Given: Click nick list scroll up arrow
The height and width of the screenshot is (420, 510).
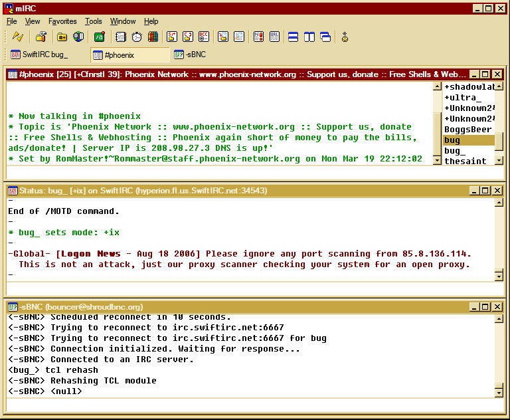Looking at the screenshot, I should (499, 86).
